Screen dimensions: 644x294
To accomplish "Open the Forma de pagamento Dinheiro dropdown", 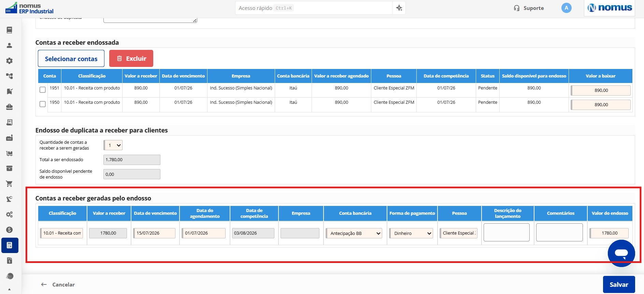I will (x=411, y=233).
